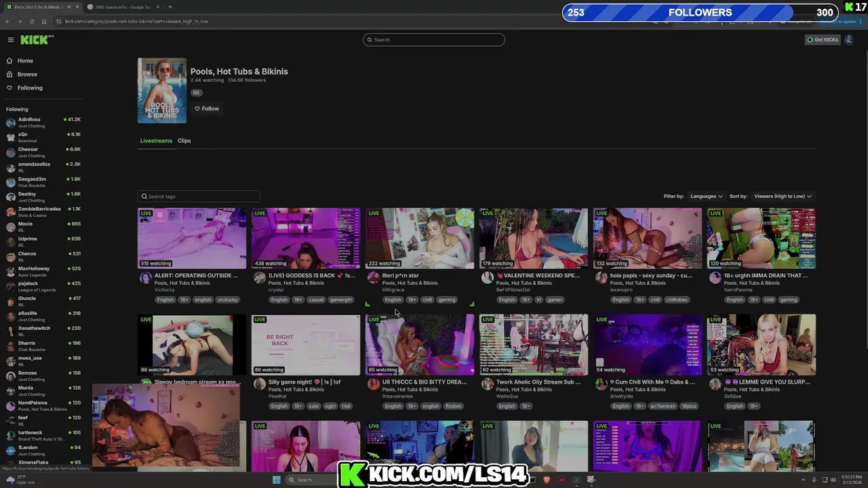Mute the Kick tab audio icon

point(68,7)
